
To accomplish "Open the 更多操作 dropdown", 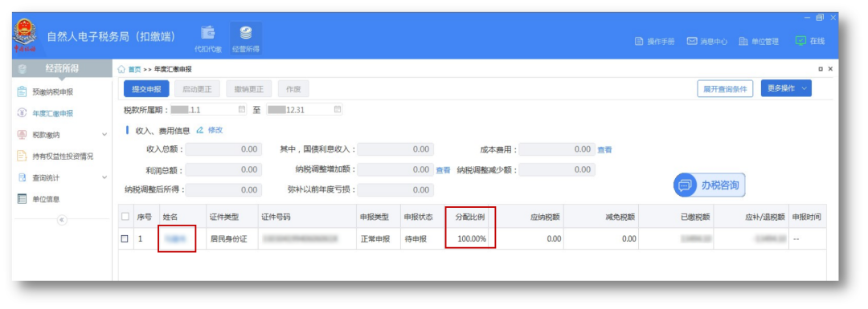I will point(786,88).
